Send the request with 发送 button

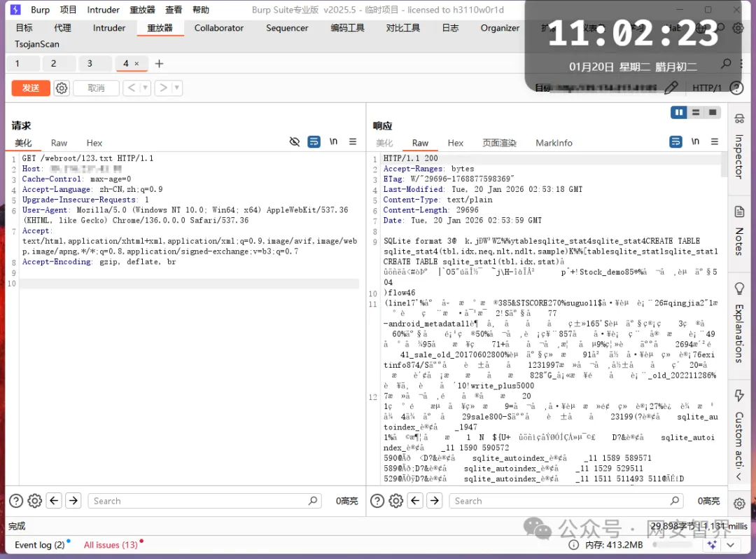pyautogui.click(x=31, y=88)
